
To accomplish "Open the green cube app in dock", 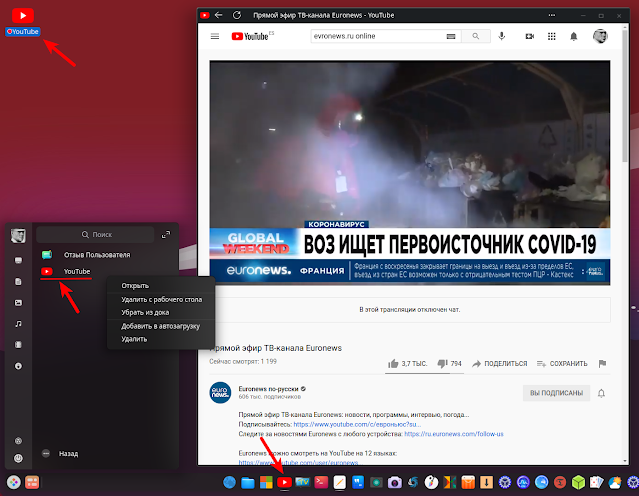I will pos(578,483).
